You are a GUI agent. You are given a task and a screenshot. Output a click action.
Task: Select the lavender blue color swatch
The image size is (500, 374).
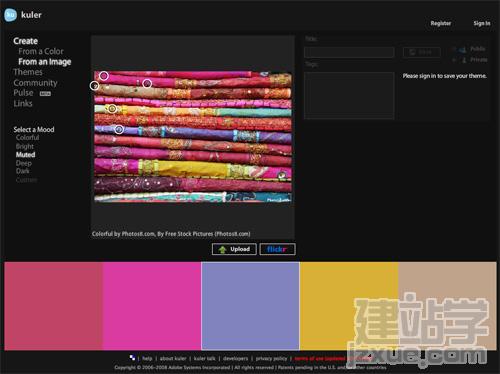250,306
